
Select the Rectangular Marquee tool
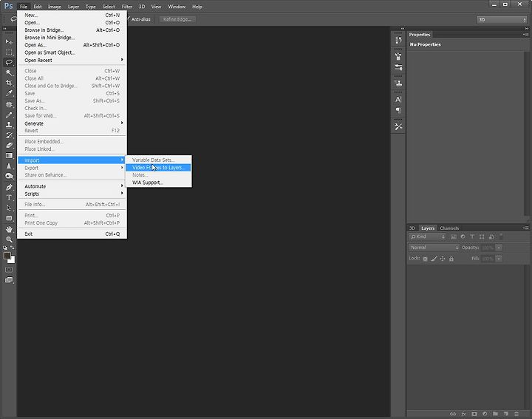(9, 52)
